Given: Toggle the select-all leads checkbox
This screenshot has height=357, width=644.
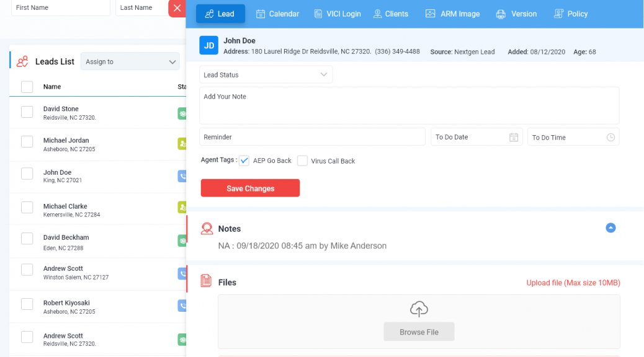Looking at the screenshot, I should (x=27, y=87).
